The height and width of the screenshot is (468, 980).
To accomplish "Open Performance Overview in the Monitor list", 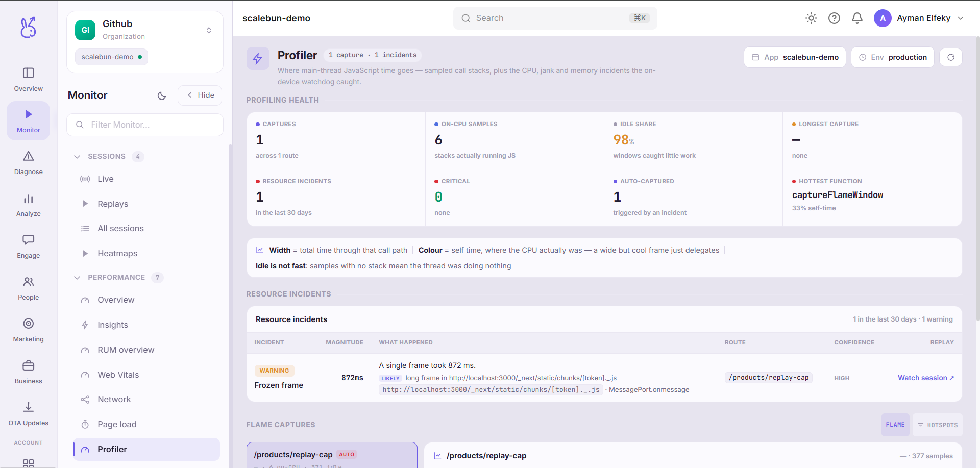I will click(146, 300).
